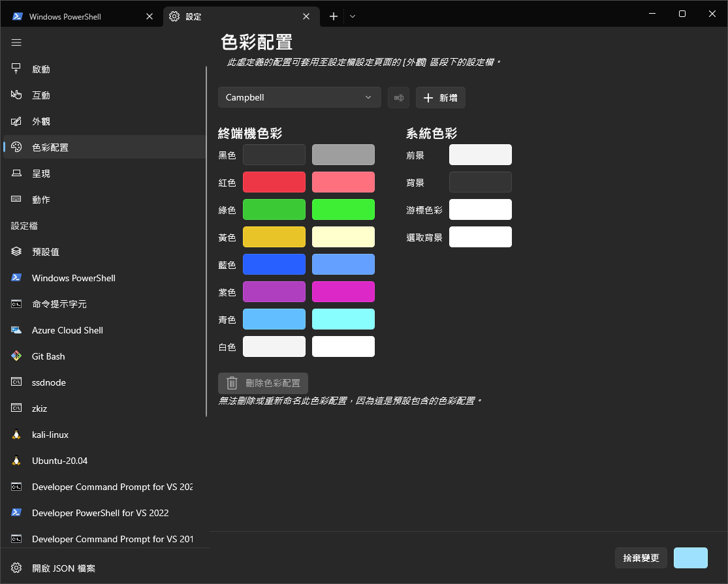Screen dimensions: 728x584
Task: Open the Windows PowerShell profile in sidebar
Action: click(104, 278)
